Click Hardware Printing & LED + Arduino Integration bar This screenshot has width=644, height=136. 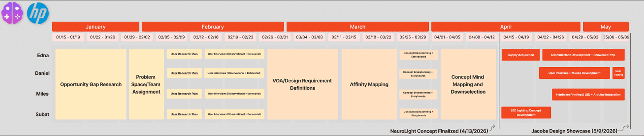(588, 94)
